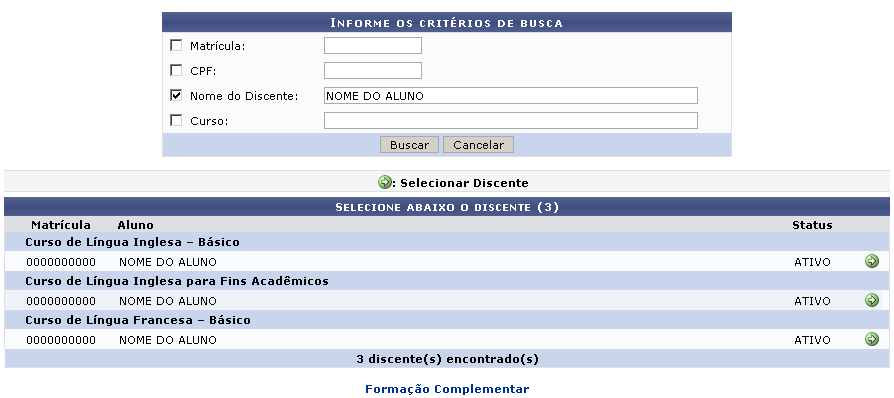Viewport: 894px width, 398px height.
Task: Click the Buscar button
Action: pyautogui.click(x=409, y=145)
